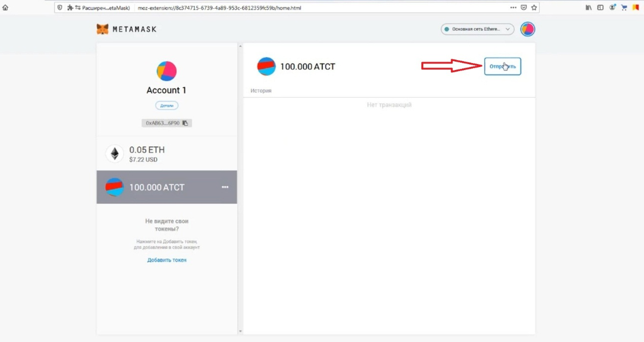Click the MetaMask fox logo
The image size is (644, 342).
point(102,29)
